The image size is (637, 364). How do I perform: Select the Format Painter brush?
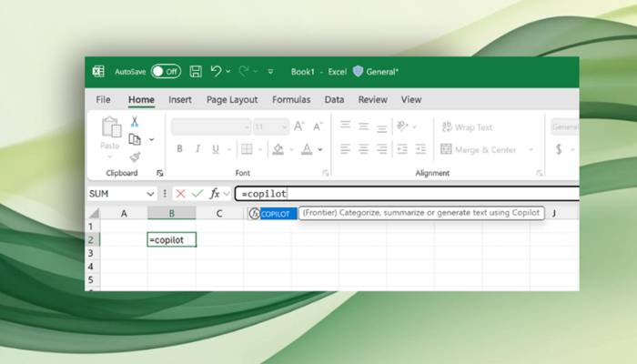click(x=135, y=157)
